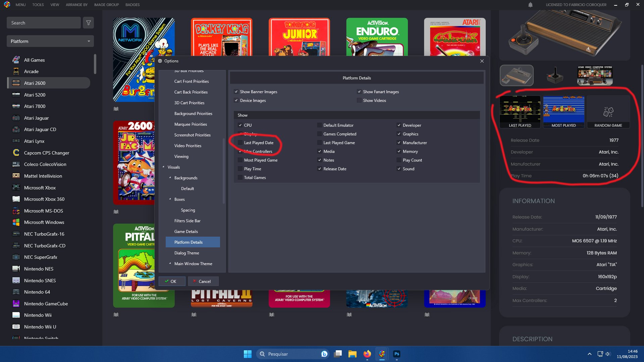Enable Play Time checkbox
The image size is (644, 362).
coord(240,169)
